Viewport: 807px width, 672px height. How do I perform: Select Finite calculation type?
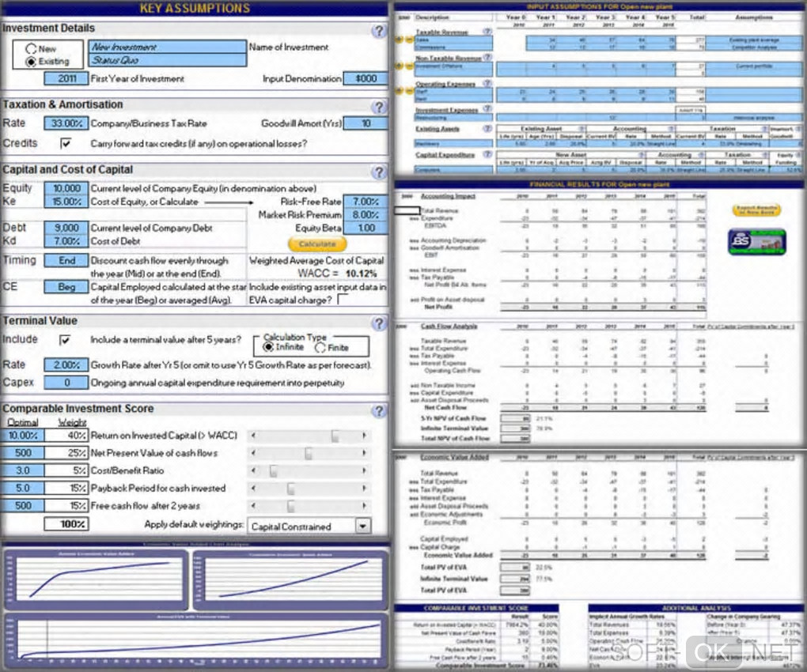320,348
